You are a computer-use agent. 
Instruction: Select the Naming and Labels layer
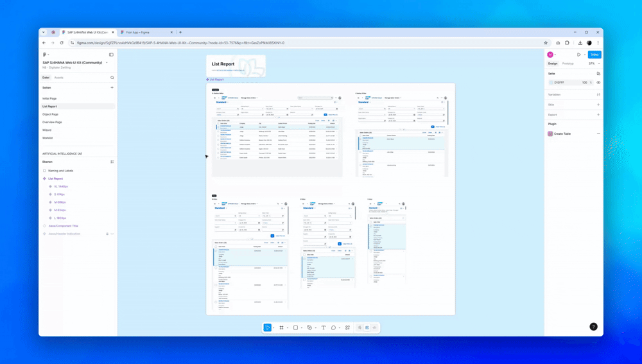click(x=60, y=171)
